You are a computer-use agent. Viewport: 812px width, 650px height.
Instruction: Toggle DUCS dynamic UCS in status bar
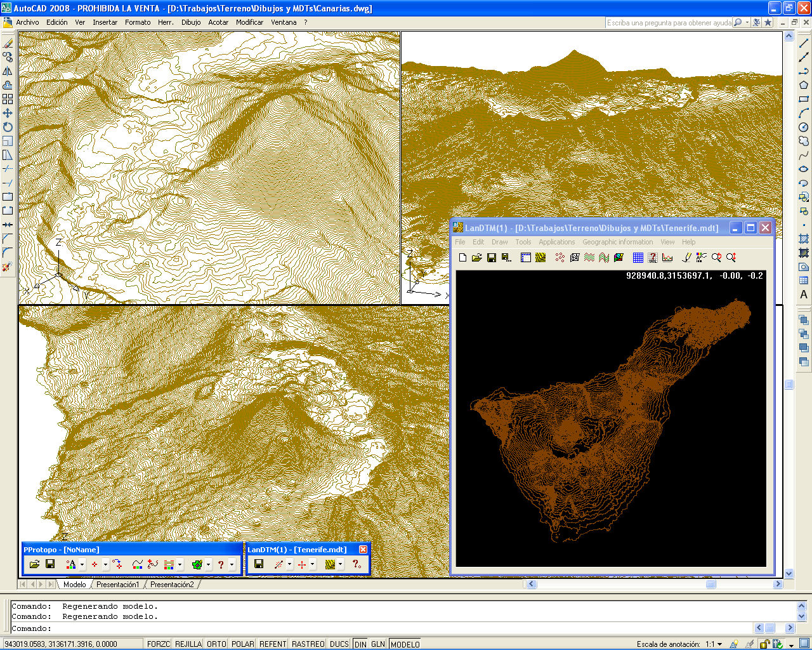339,644
